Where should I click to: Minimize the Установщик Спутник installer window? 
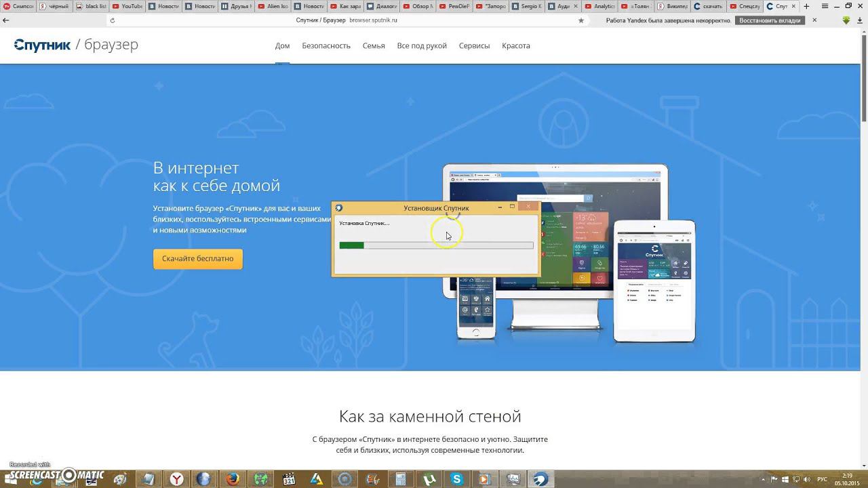500,207
